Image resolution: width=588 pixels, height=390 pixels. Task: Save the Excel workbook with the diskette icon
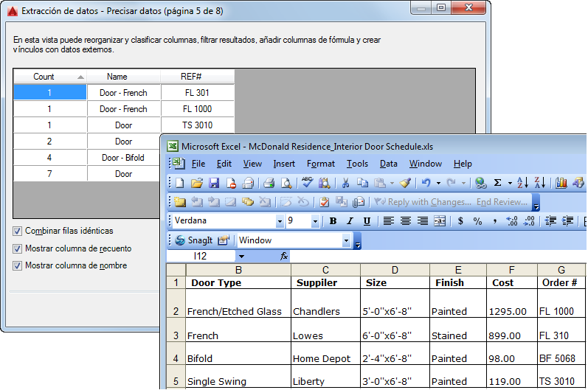(214, 183)
